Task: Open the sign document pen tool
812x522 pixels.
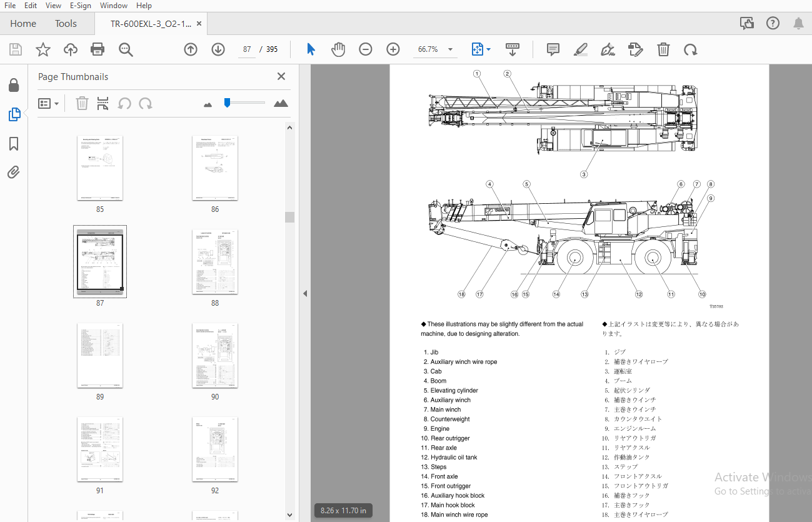Action: [x=608, y=49]
